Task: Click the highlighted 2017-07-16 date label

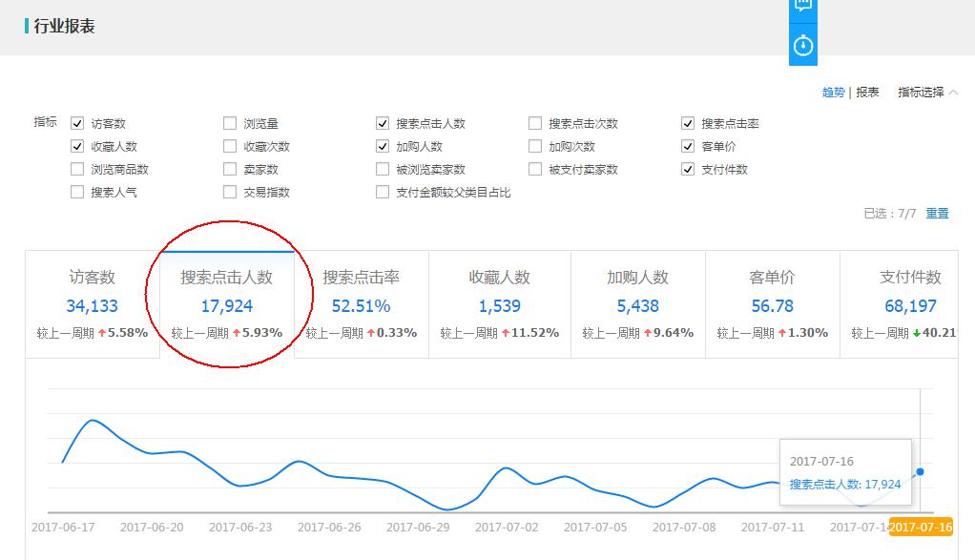Action: pos(920,527)
